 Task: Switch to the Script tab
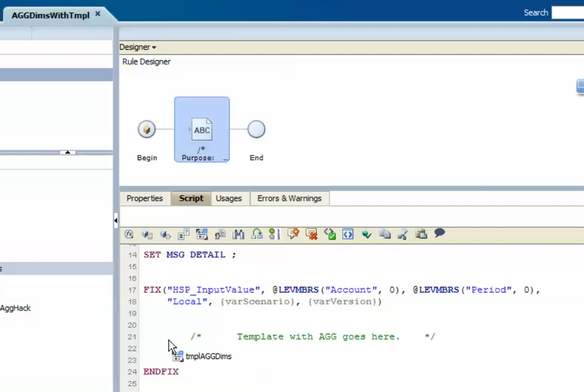(x=191, y=198)
